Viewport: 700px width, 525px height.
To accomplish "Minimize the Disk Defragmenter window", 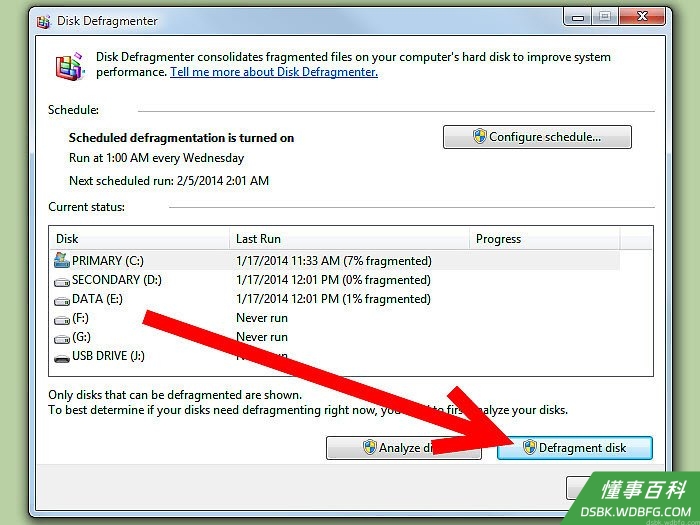I will (578, 17).
